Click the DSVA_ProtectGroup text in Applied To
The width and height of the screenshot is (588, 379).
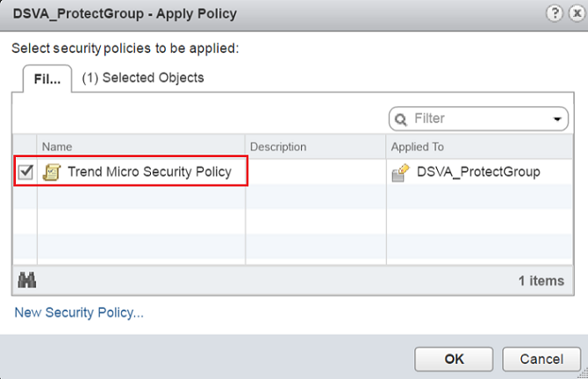tap(478, 172)
